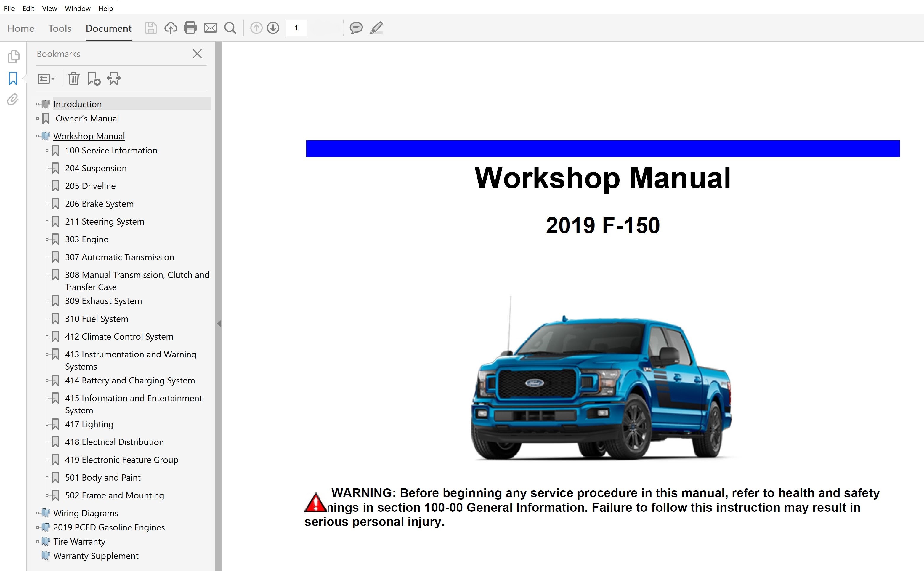Collapse panel using divider arrow handle

(219, 324)
